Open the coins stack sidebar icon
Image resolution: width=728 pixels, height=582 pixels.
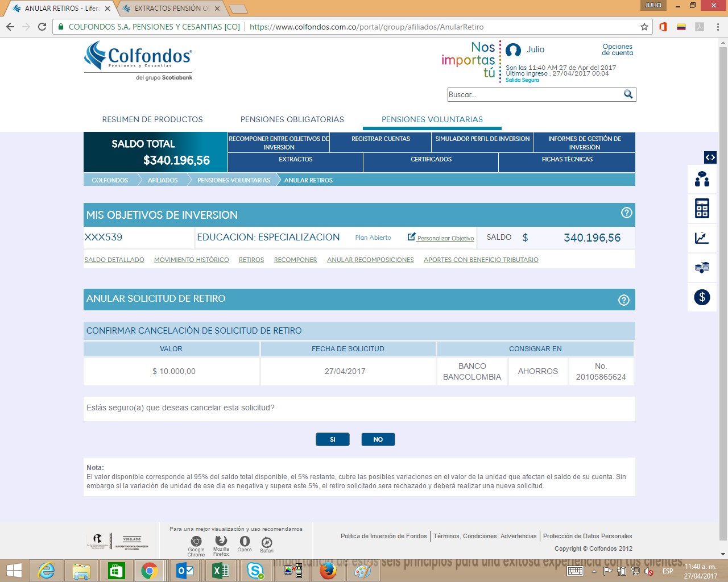(x=702, y=267)
